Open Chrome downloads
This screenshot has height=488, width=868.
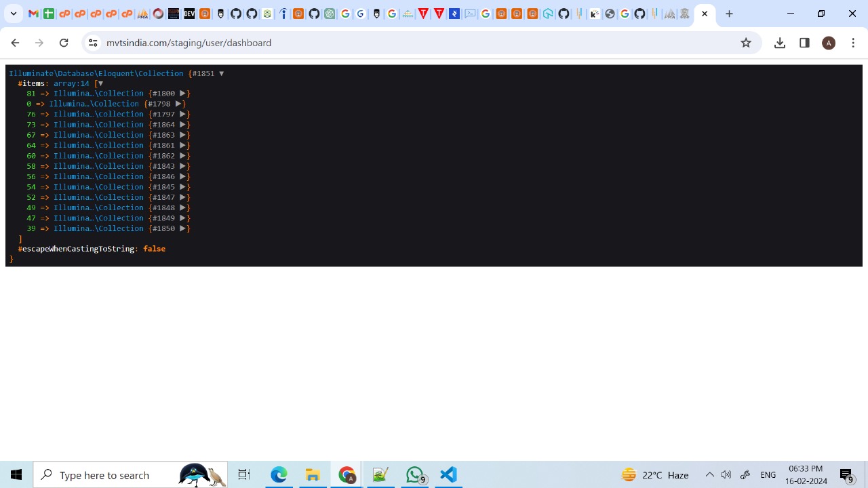[780, 43]
